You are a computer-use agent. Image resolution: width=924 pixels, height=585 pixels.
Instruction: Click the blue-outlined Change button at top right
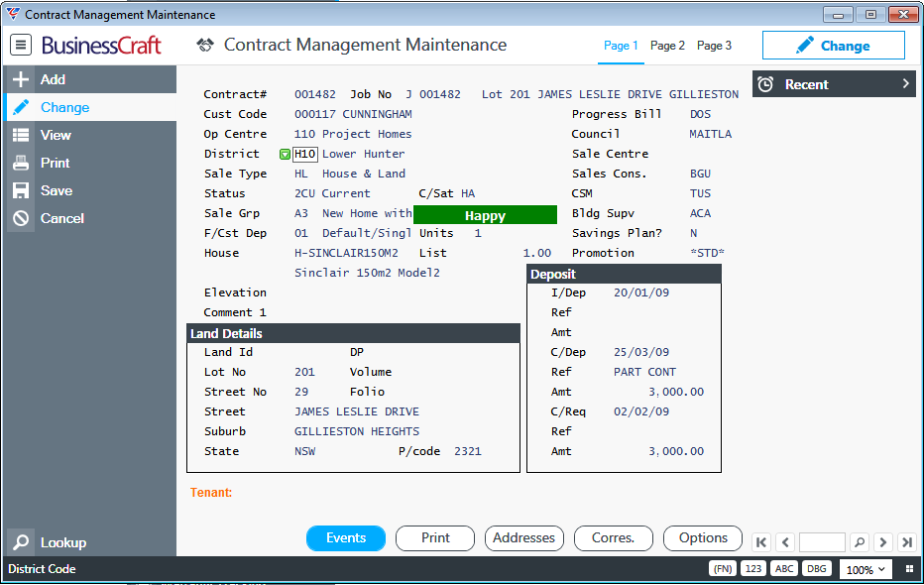[833, 46]
